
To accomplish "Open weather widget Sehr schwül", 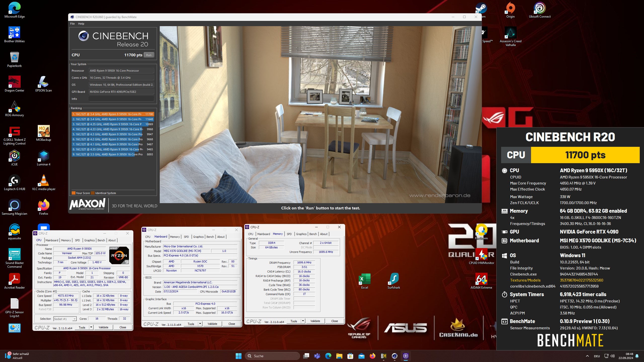I will [17, 356].
